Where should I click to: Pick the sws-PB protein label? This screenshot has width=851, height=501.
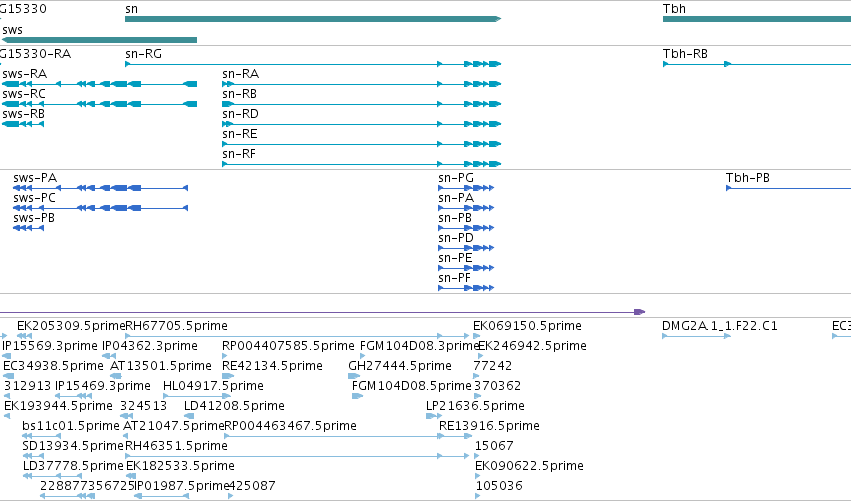pos(34,218)
